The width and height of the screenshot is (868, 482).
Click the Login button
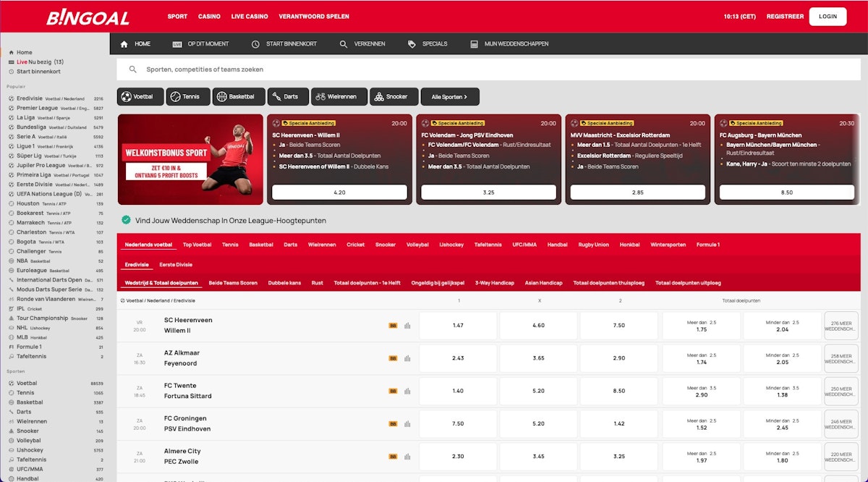pos(827,17)
